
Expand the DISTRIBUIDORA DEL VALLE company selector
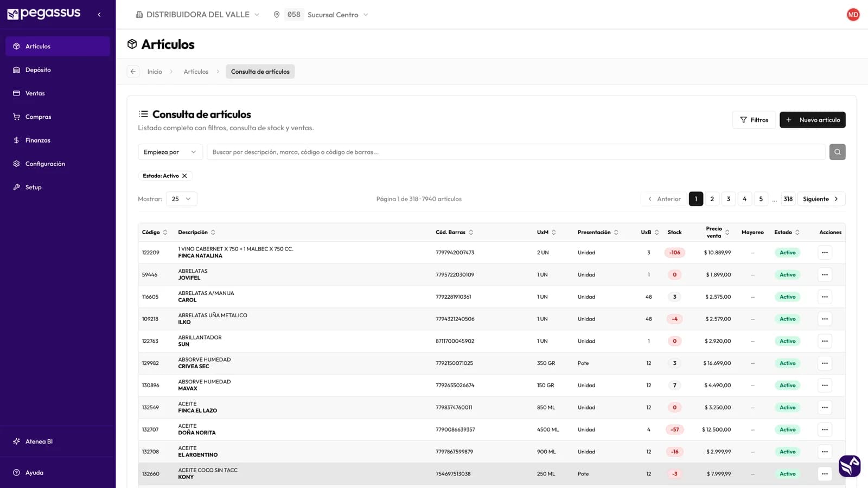click(197, 15)
